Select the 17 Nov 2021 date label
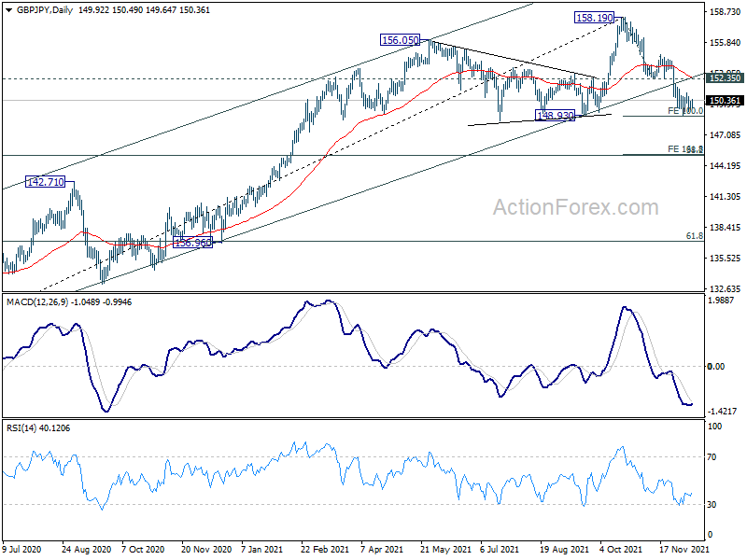Image resolution: width=747 pixels, height=560 pixels. 684,549
